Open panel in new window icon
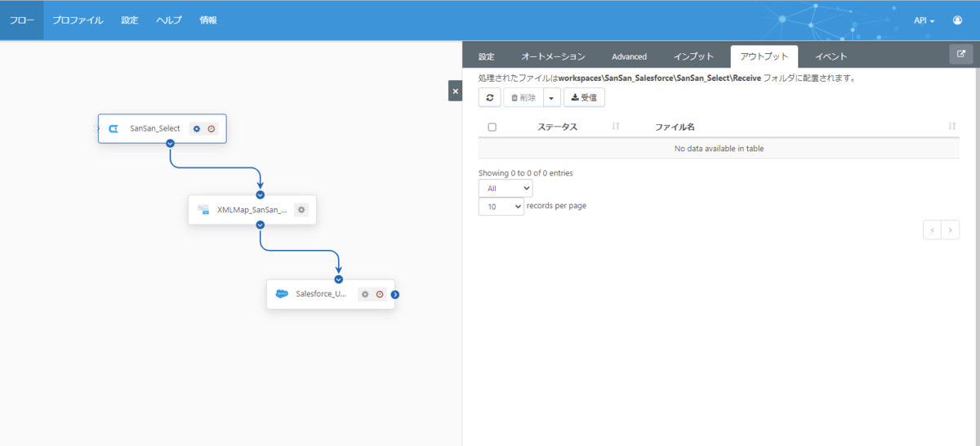This screenshot has width=980, height=446. pos(960,55)
